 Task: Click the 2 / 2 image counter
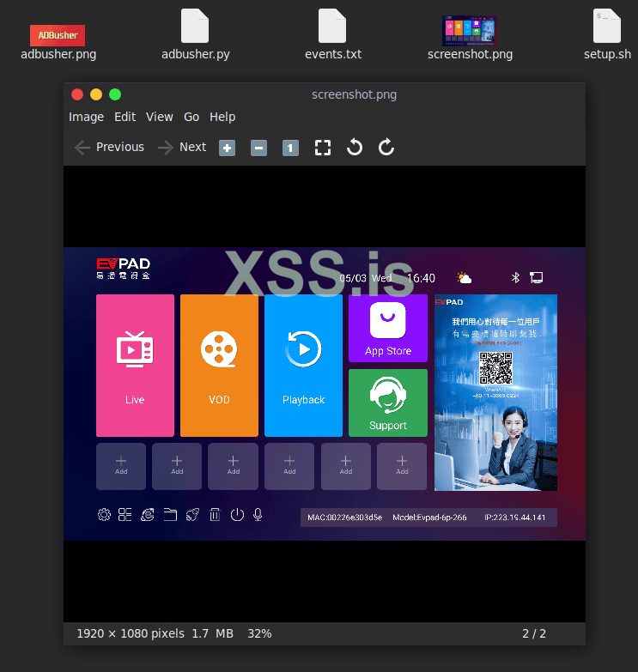pyautogui.click(x=534, y=633)
